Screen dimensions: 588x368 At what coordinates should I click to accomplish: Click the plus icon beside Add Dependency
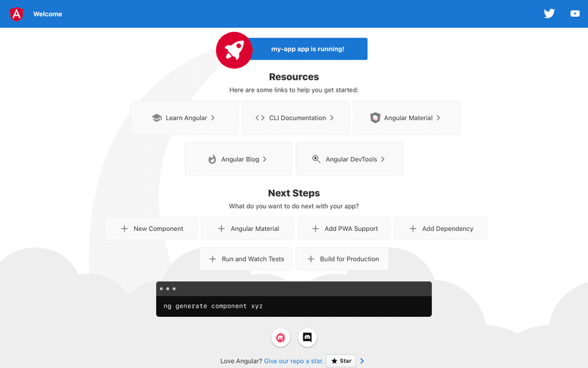[x=413, y=229]
